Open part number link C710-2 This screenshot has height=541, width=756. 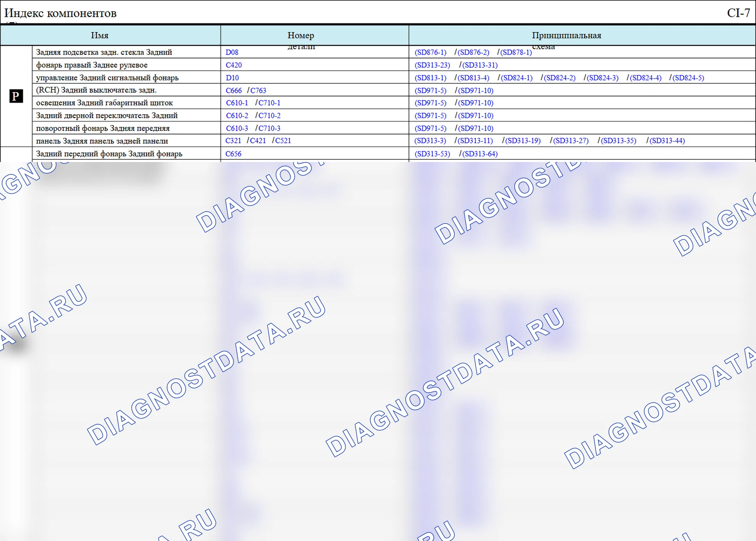click(270, 115)
